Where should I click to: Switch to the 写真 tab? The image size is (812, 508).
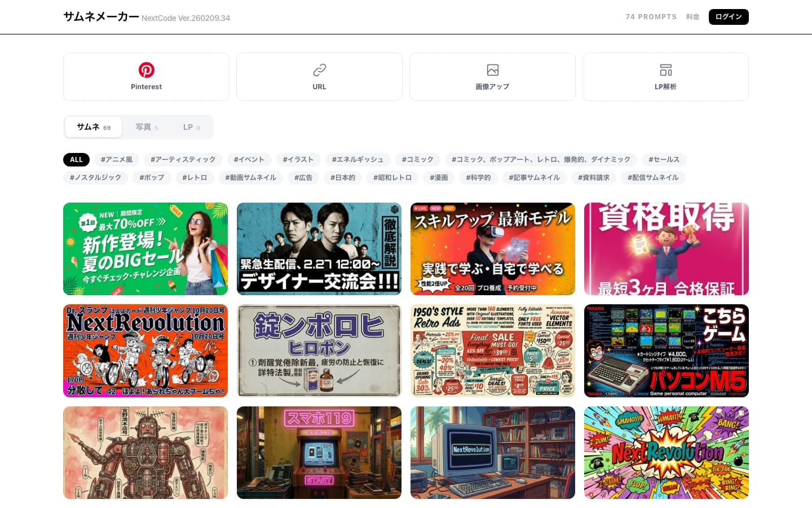point(147,127)
